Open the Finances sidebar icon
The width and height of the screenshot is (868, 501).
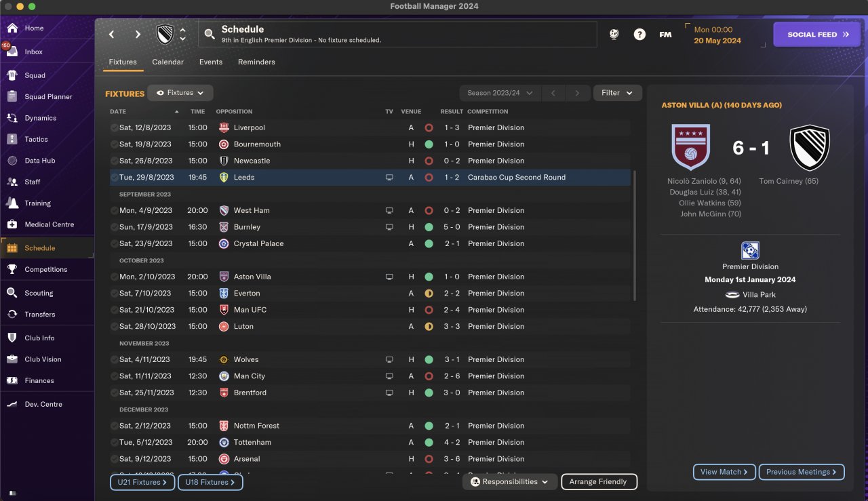click(12, 380)
